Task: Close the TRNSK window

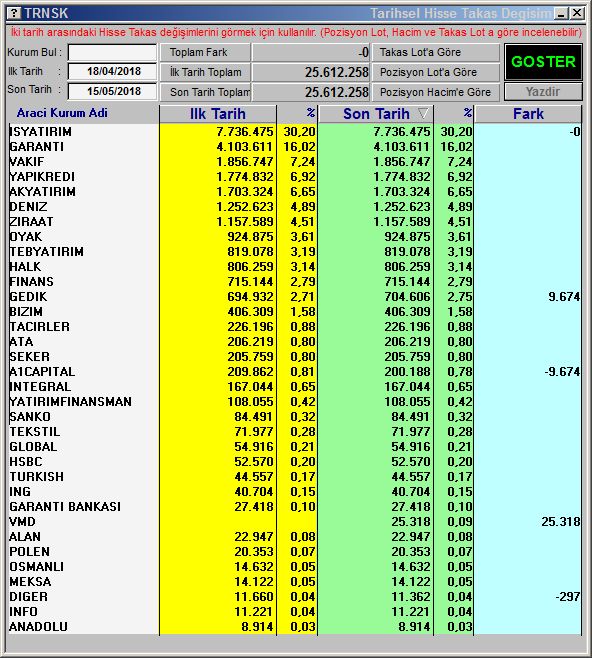Action: pyautogui.click(x=577, y=13)
